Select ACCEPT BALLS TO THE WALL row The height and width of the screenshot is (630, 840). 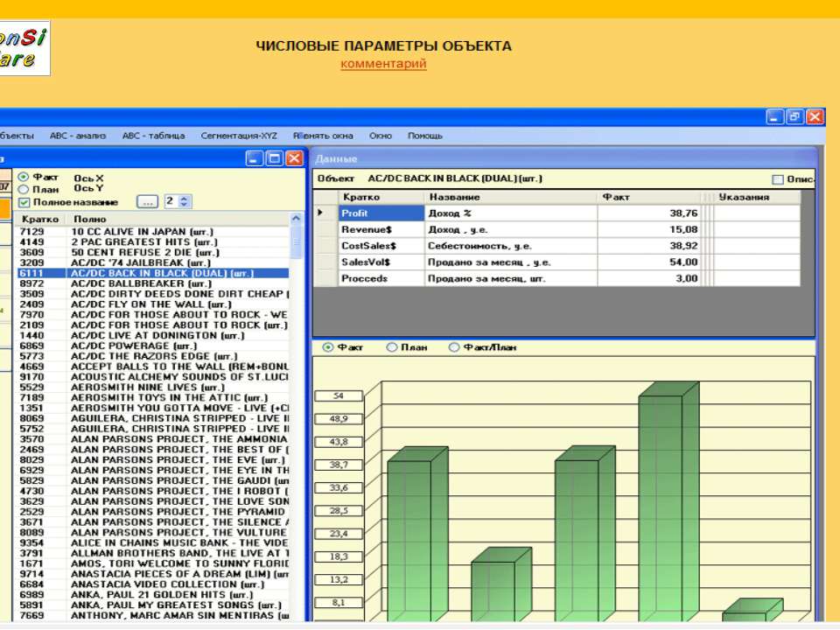[x=152, y=367]
